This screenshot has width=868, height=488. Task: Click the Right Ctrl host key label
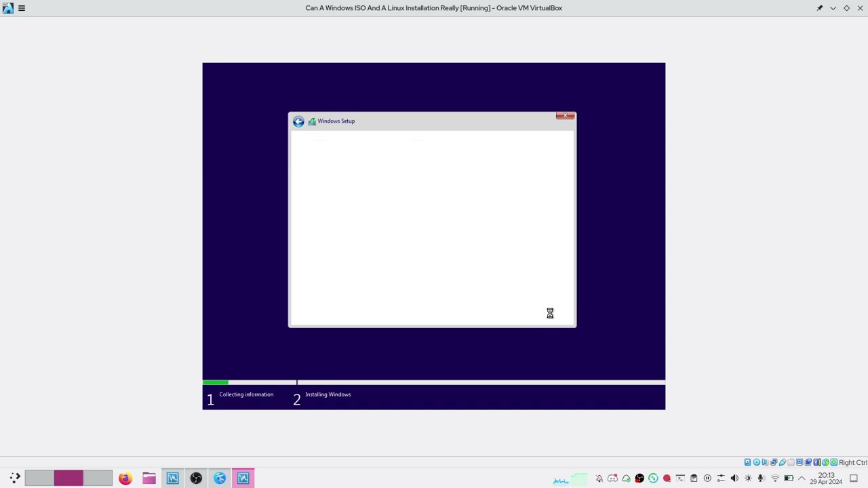pos(853,462)
